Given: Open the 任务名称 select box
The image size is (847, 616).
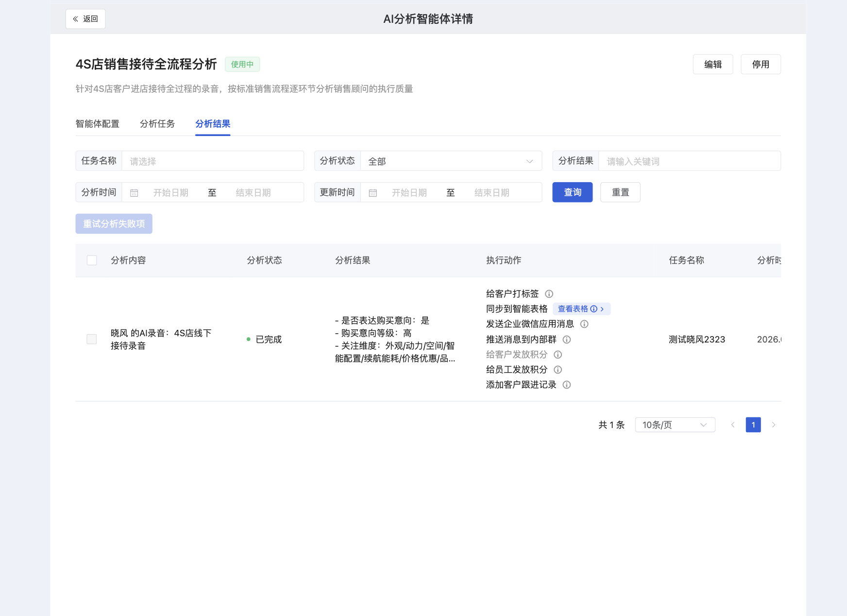Looking at the screenshot, I should click(213, 161).
